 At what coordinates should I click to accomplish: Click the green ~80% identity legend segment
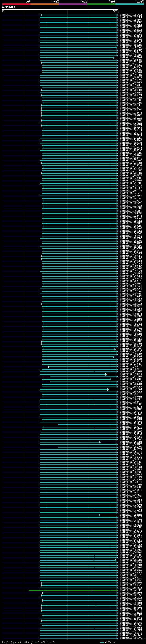tap(101, 4)
